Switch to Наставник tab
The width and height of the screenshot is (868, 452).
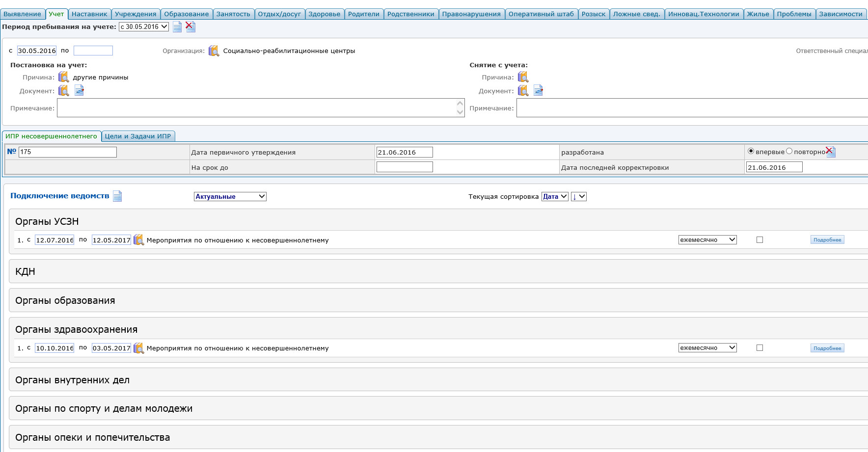point(89,14)
